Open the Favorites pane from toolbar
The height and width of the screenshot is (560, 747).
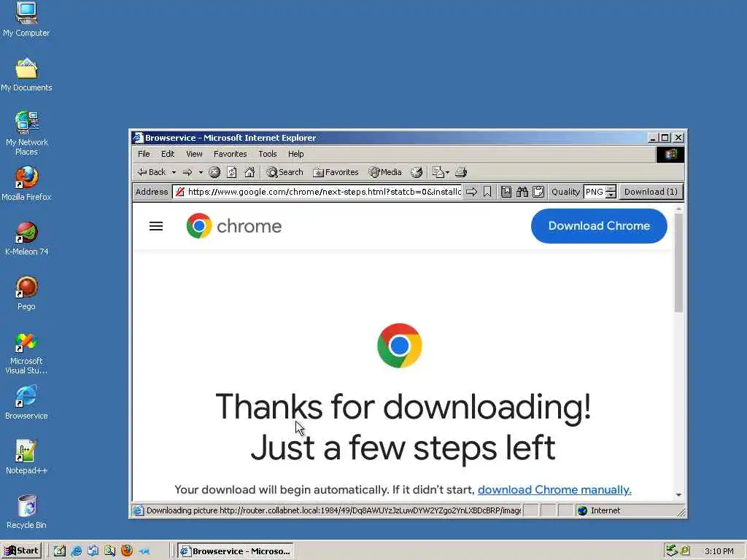click(336, 172)
